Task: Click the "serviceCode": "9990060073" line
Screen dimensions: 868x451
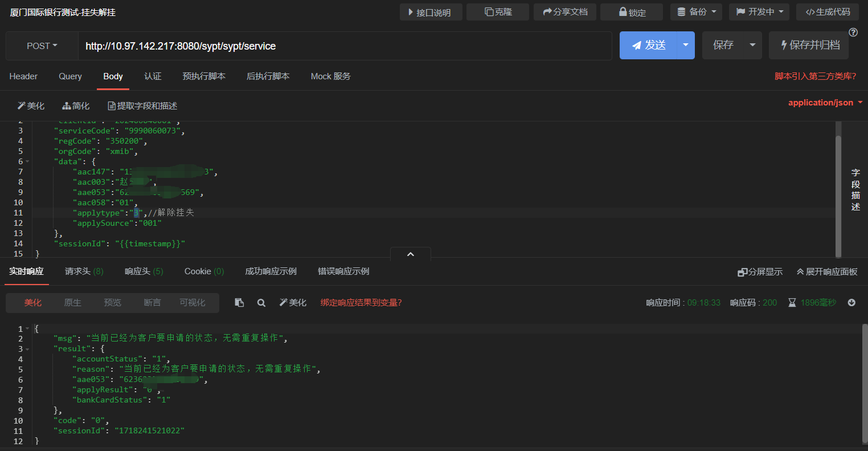Action: tap(120, 131)
